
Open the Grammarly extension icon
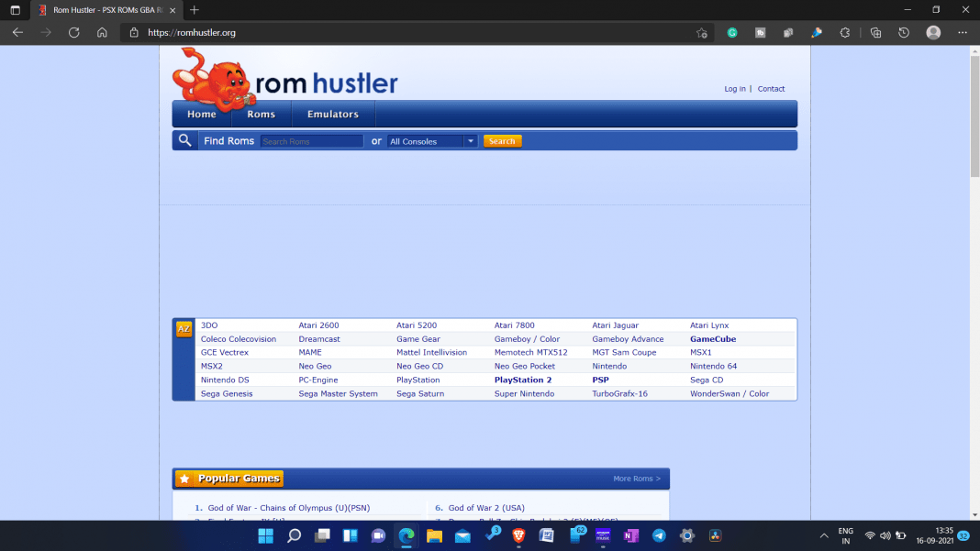732,32
